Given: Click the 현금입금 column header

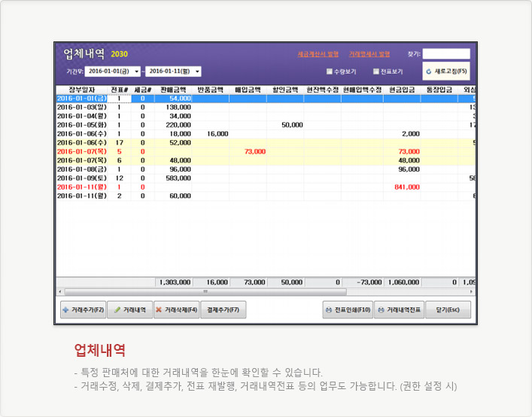Looking at the screenshot, I should pyautogui.click(x=402, y=90).
